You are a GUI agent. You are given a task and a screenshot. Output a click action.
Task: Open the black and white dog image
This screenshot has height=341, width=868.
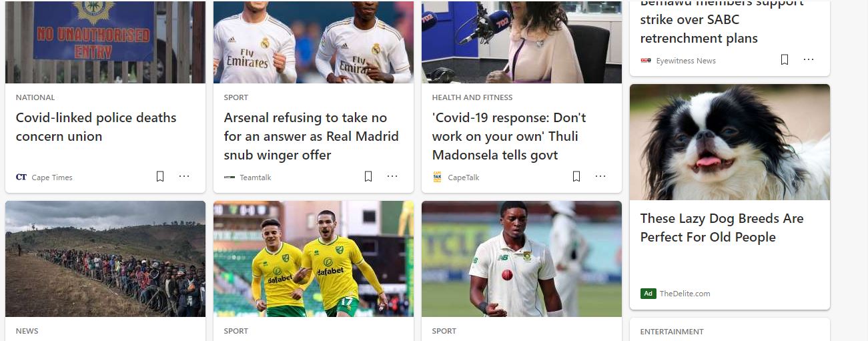730,142
